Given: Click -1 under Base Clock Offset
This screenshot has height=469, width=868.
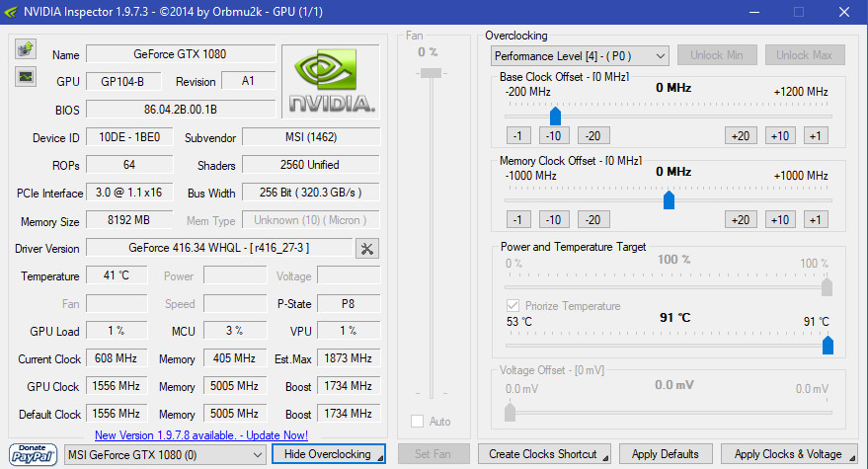Looking at the screenshot, I should (x=518, y=135).
